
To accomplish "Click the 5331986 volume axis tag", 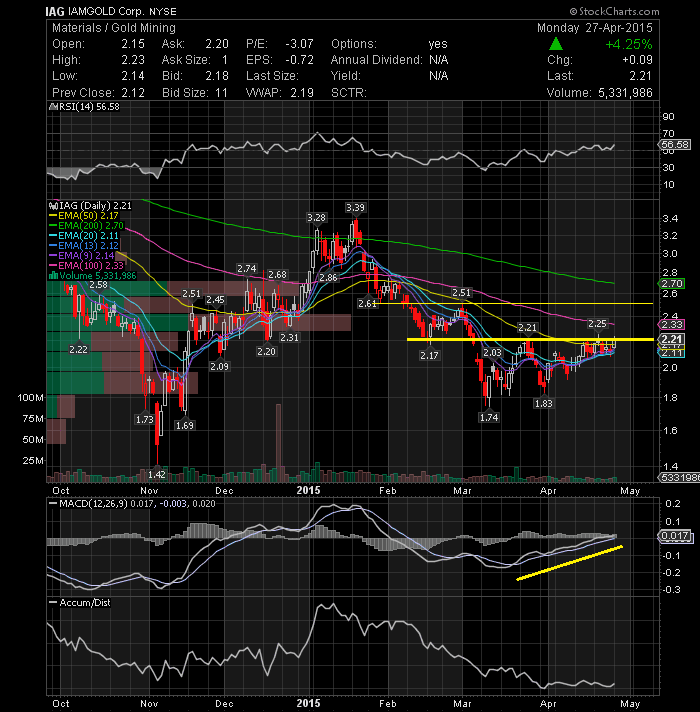I will click(680, 478).
